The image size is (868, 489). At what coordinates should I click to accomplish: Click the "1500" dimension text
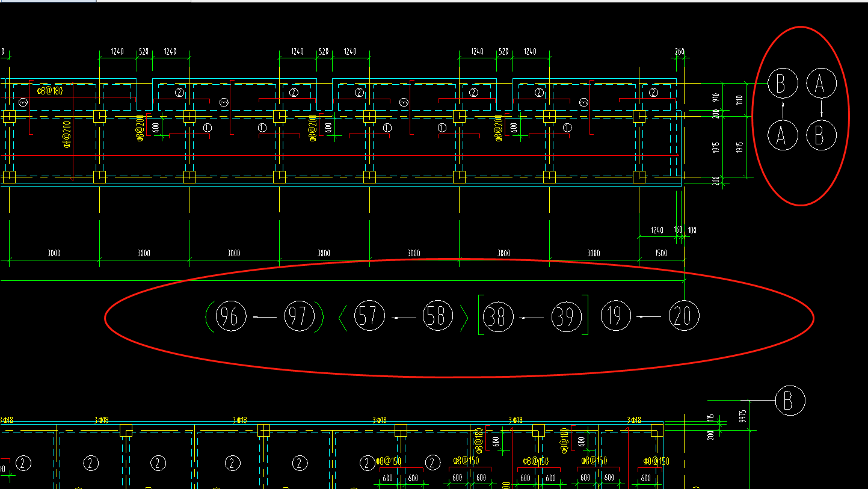click(660, 253)
